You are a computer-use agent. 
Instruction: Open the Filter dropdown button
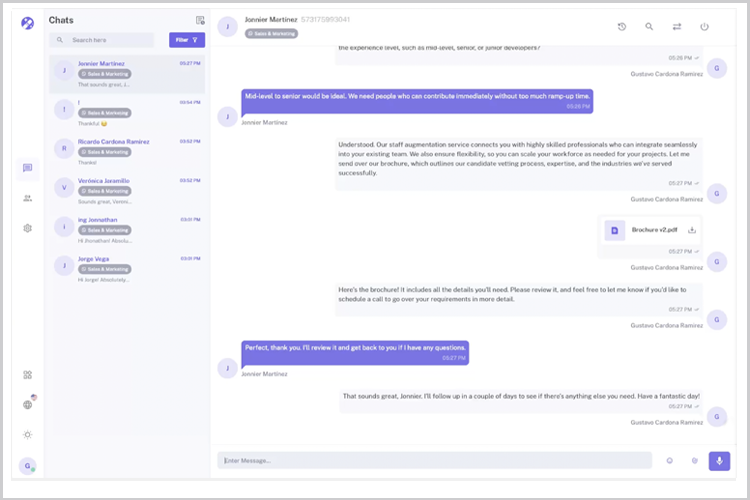[187, 40]
